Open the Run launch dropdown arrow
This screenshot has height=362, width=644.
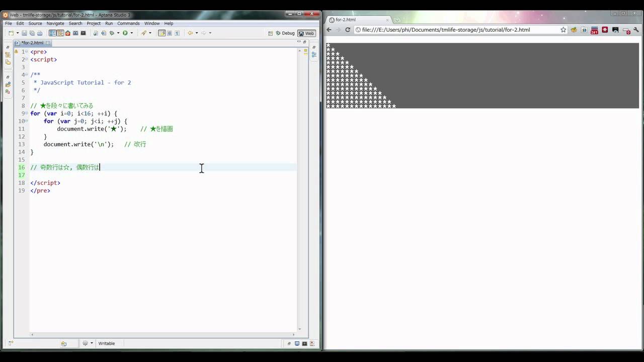[131, 33]
